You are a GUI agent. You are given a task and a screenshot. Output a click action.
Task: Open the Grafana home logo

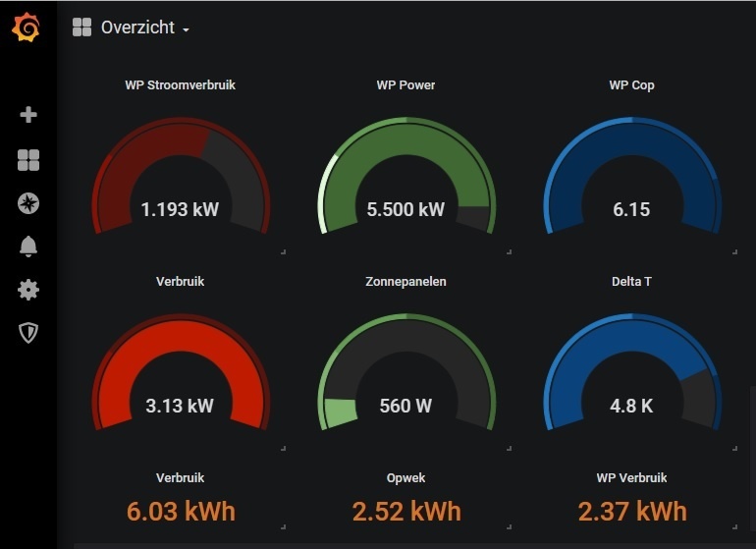coord(27,27)
